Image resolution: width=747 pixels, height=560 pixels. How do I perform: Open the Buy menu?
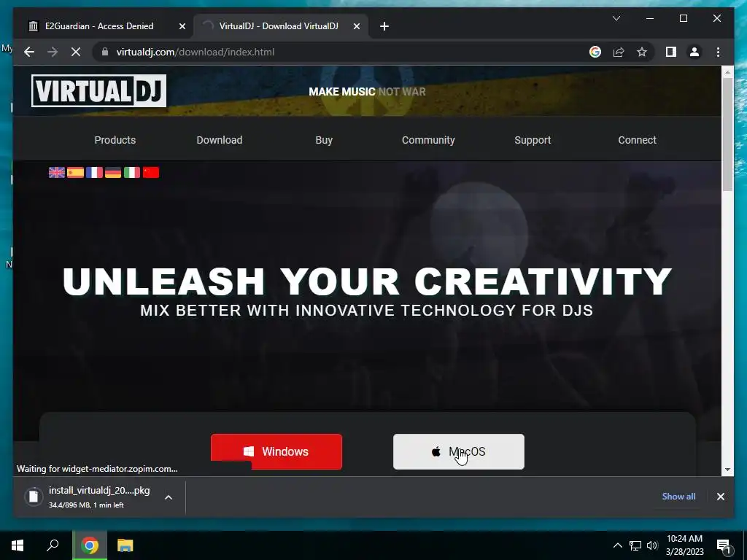pyautogui.click(x=323, y=140)
